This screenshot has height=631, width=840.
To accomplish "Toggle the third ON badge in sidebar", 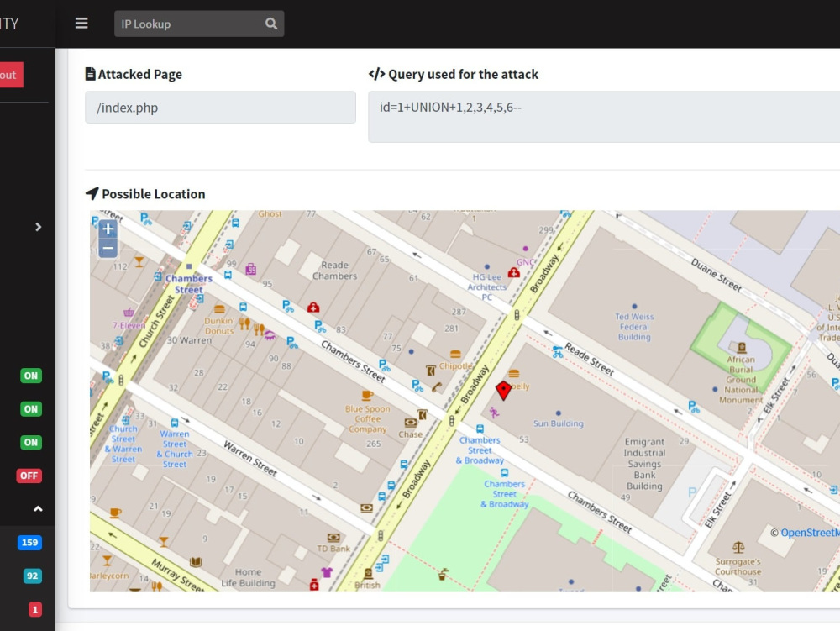I will 30,442.
